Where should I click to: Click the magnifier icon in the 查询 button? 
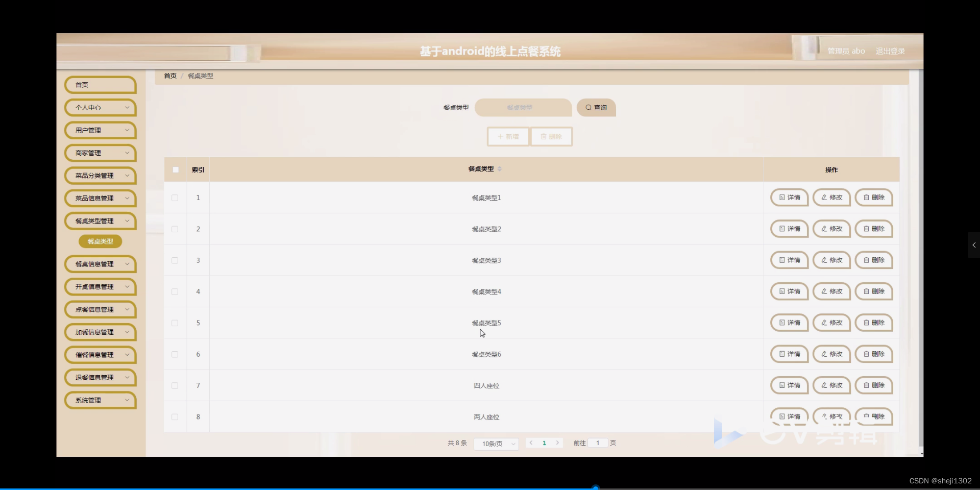pos(589,108)
